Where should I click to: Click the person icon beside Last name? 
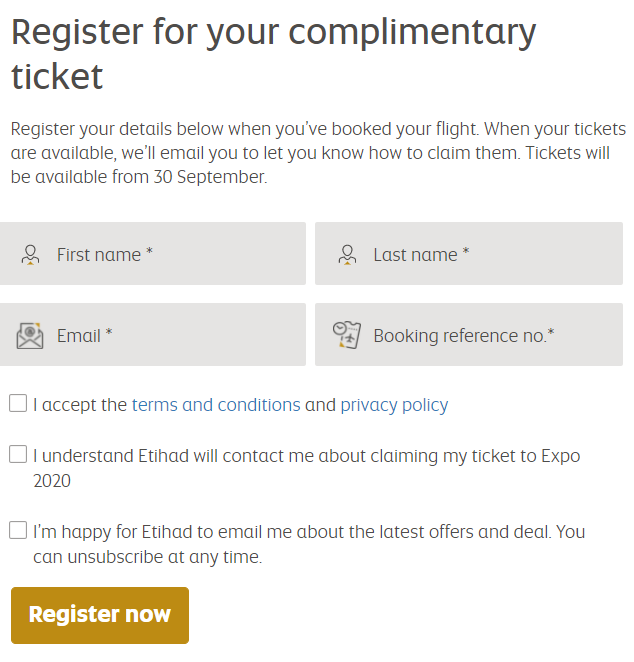[x=347, y=255]
